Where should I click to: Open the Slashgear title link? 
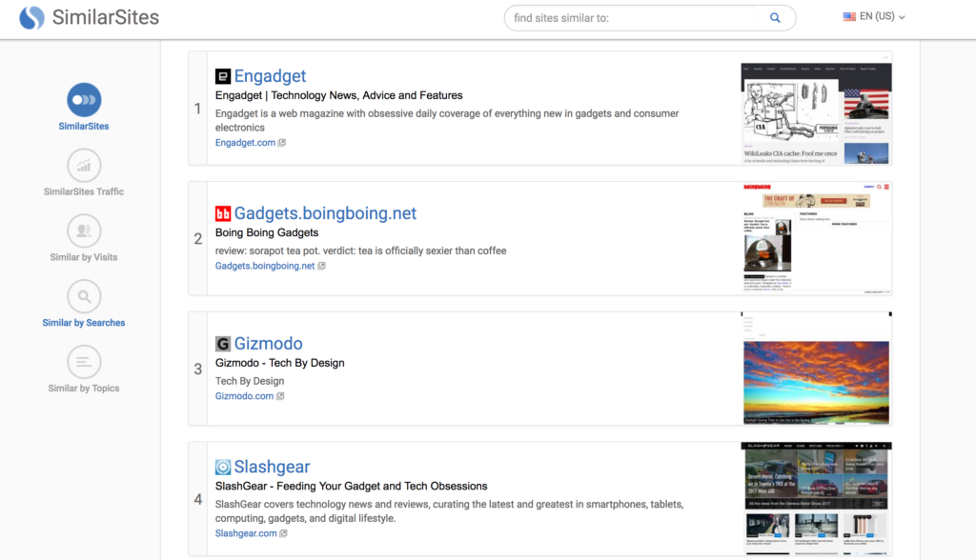[x=272, y=467]
